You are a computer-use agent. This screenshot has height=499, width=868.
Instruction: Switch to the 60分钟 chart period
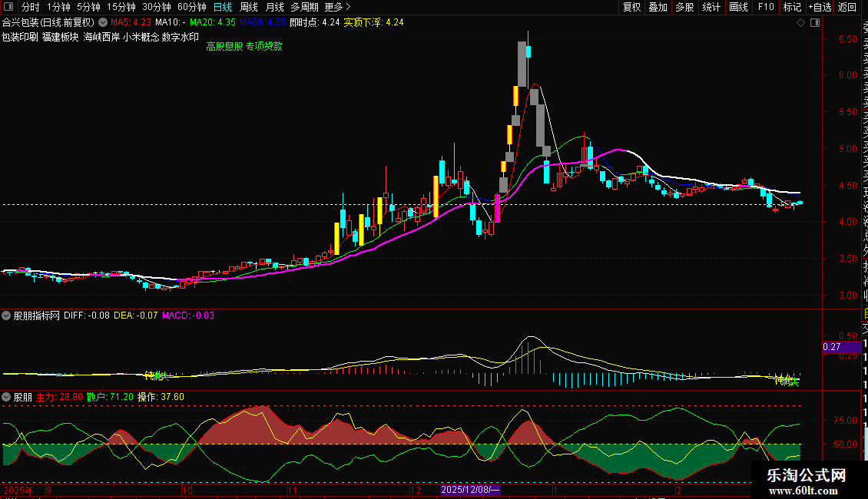[x=192, y=7]
